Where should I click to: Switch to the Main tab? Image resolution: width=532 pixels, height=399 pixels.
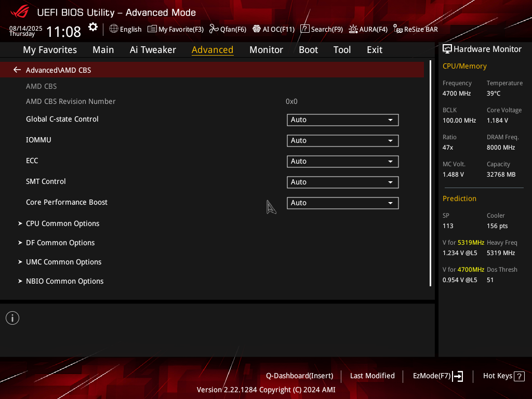coord(103,50)
